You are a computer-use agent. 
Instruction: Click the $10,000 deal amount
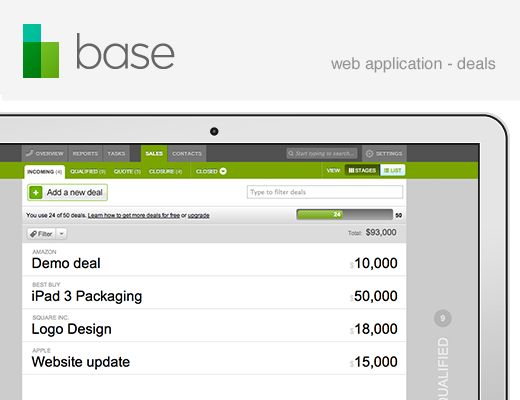373,263
